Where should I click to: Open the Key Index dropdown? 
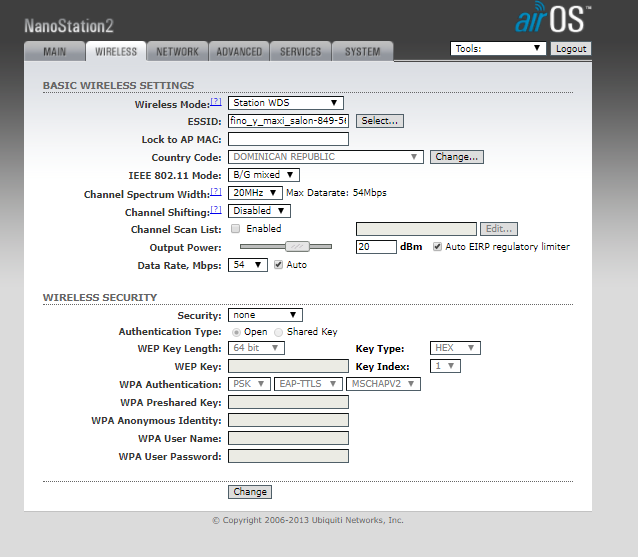coord(445,366)
